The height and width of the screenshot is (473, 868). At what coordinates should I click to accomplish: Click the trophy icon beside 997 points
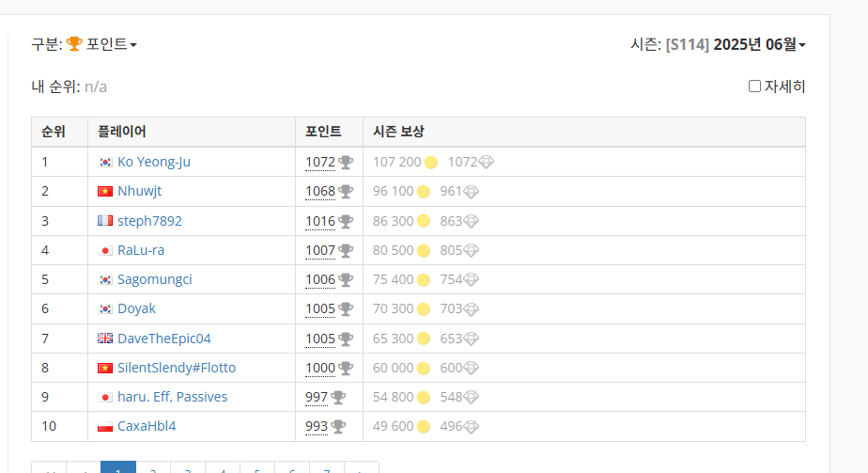pyautogui.click(x=338, y=397)
